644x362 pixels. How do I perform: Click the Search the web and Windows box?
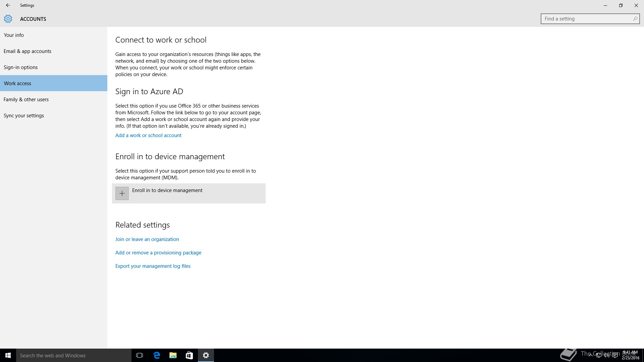[74, 355]
